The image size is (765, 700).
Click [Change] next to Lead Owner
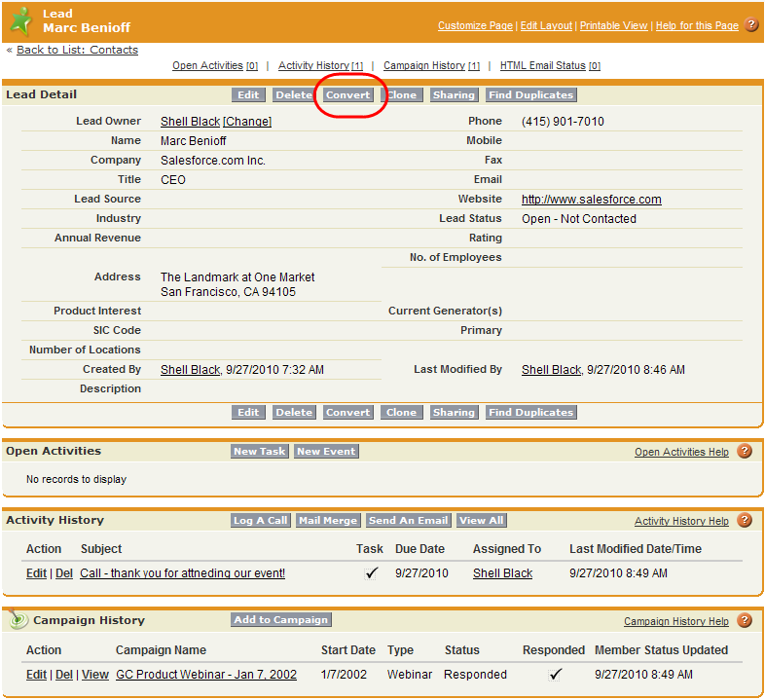pos(247,121)
